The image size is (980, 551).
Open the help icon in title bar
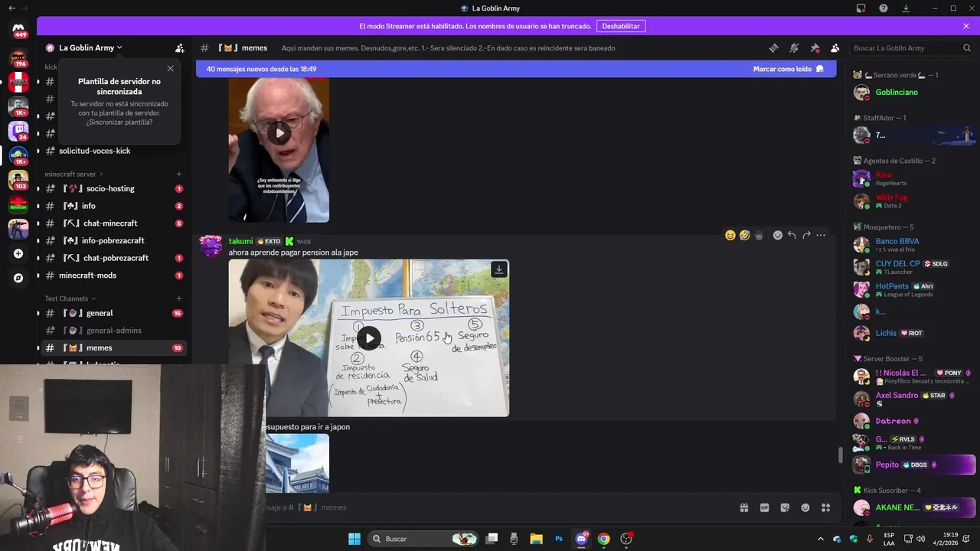click(x=884, y=8)
